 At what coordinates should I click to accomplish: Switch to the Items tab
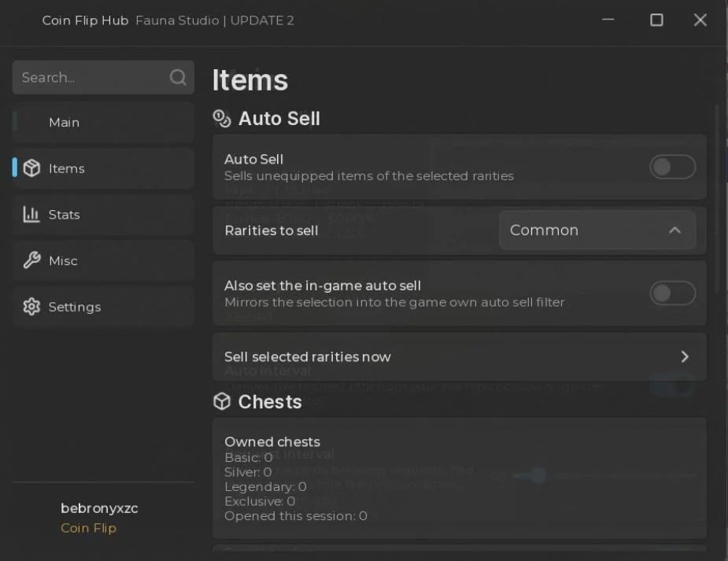click(x=103, y=168)
